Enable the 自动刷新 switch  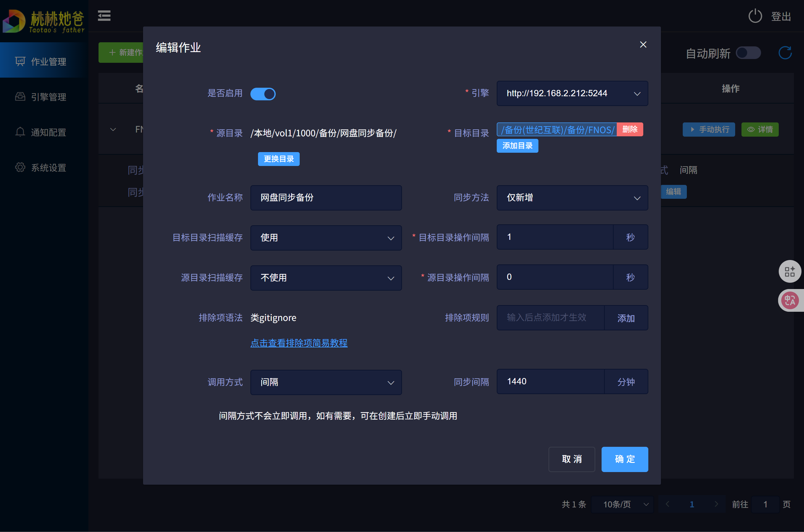click(x=748, y=53)
